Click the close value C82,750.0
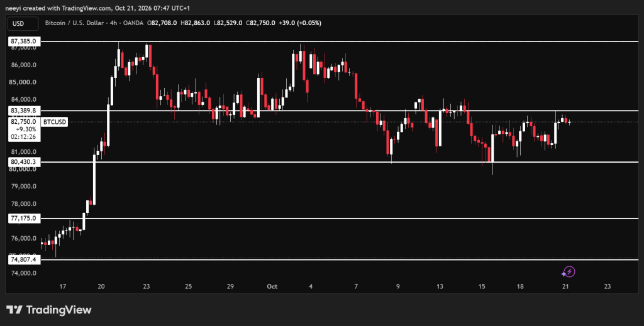The image size is (644, 326). [260, 23]
